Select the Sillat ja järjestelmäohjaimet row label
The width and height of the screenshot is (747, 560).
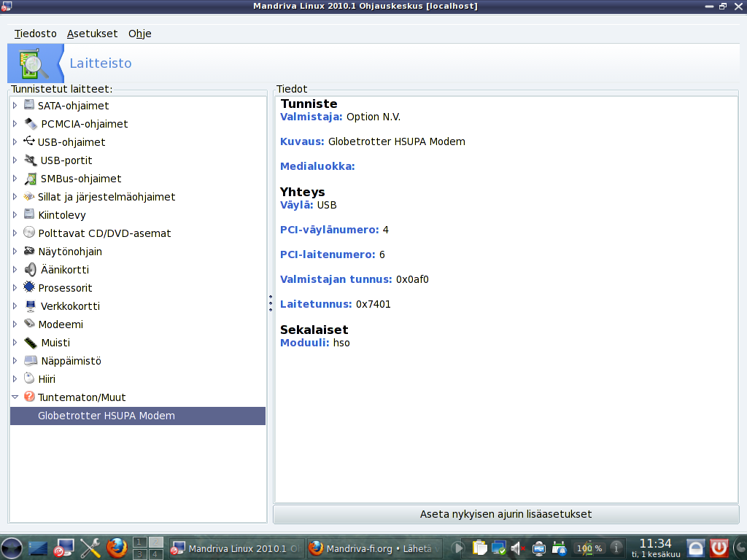pyautogui.click(x=107, y=197)
